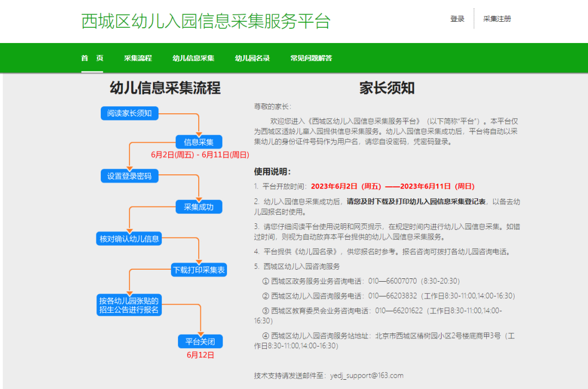Image resolution: width=588 pixels, height=389 pixels.
Task: Click the 下载打印采集表 flow step
Action: point(199,270)
